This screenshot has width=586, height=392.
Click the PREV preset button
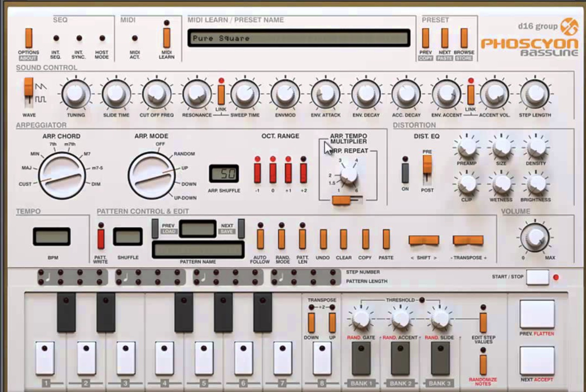[x=425, y=39]
